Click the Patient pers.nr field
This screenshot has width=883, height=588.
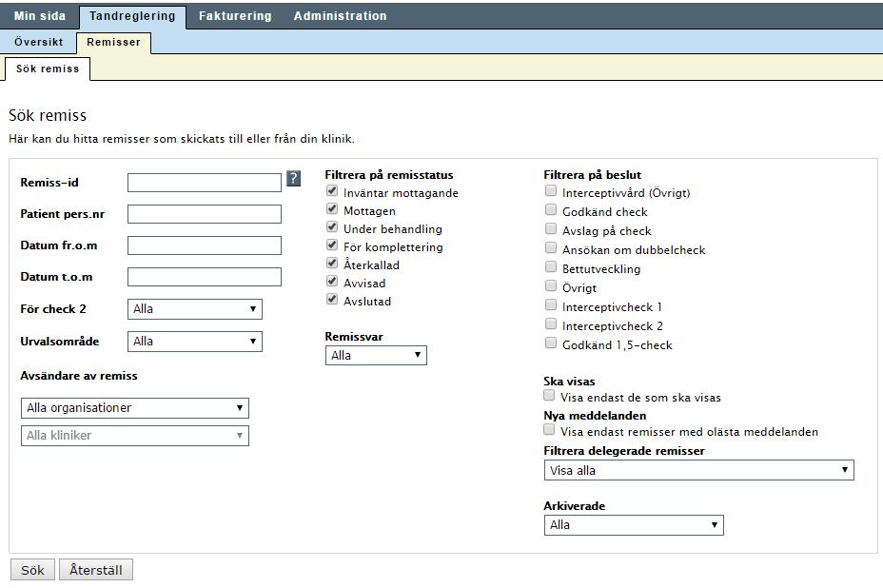(x=205, y=214)
